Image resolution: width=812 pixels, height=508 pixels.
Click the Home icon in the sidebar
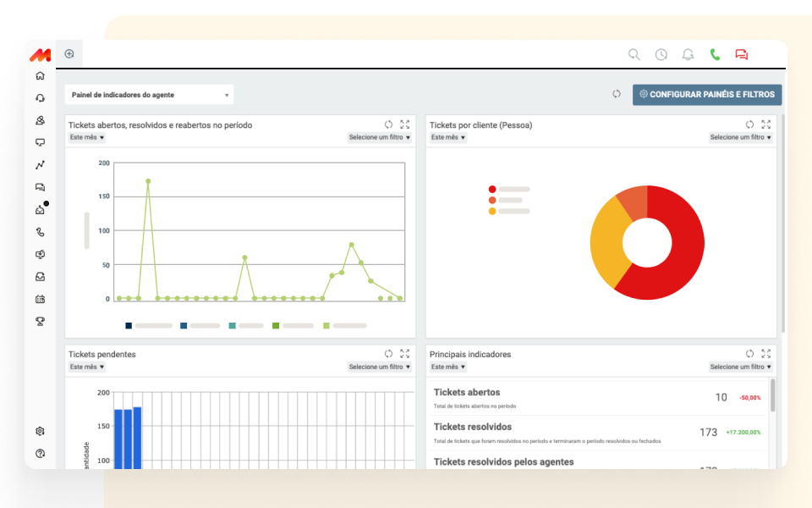40,76
